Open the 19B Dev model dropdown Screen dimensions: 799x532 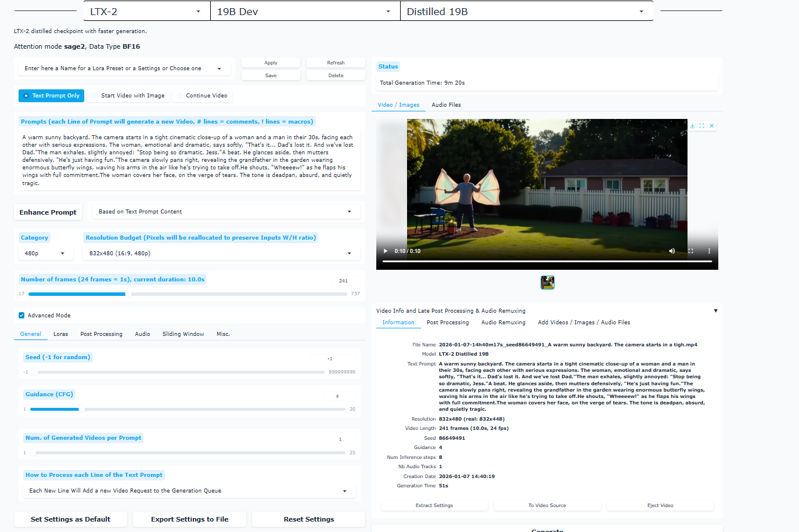pos(305,12)
